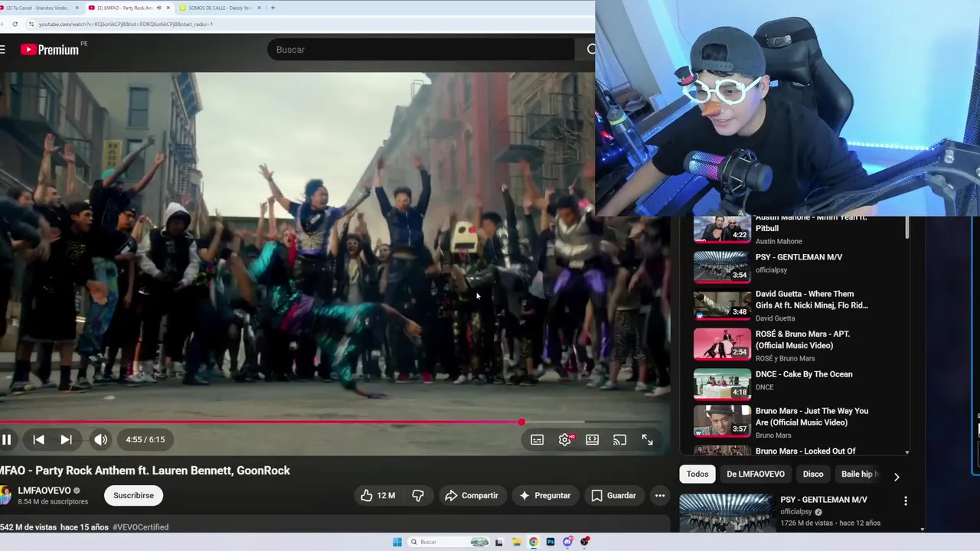Dislike the video
Viewport: 980px width, 551px height.
[x=418, y=496]
